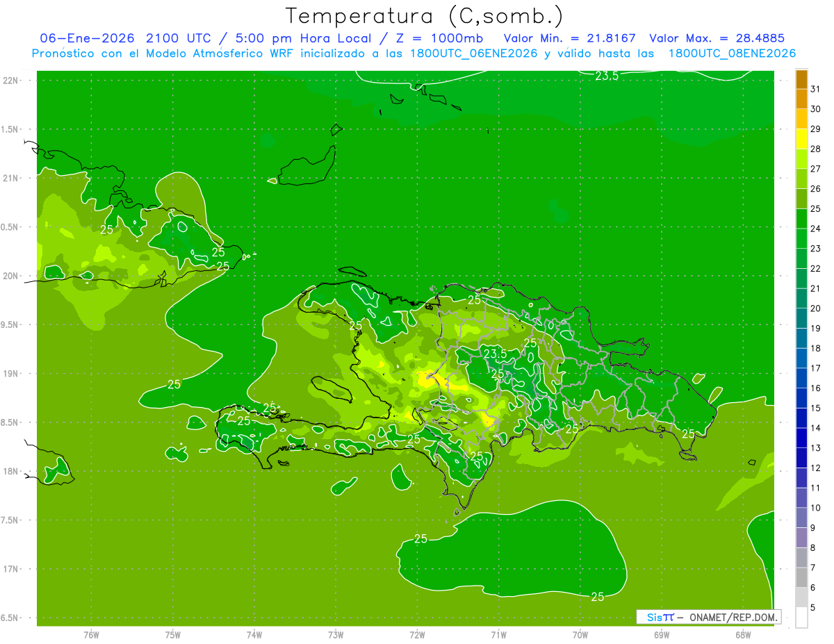Click the '71W' longitude axis label
Screen dimensions: 834x644
coord(498,635)
